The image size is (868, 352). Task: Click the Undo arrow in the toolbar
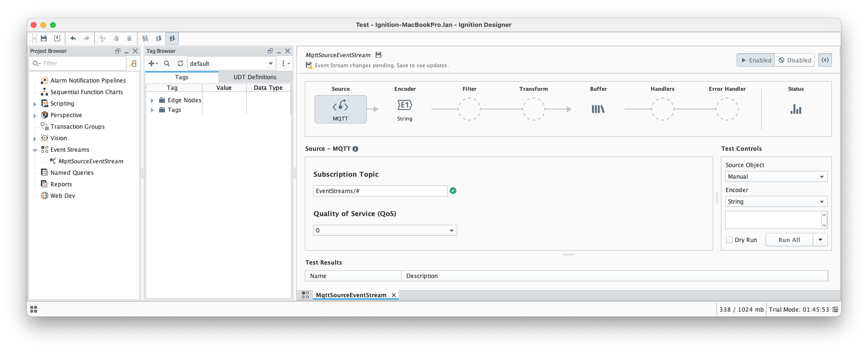73,38
